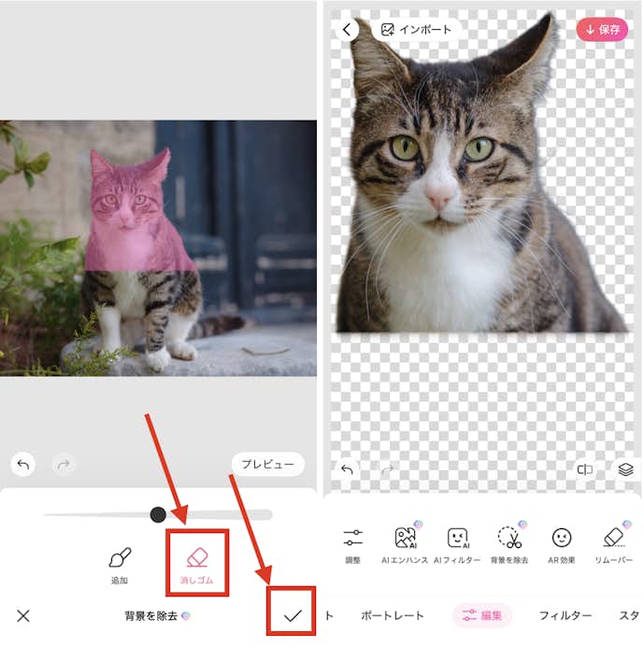Undo in the right editor screen
Viewport: 644px width, 648px height.
347,469
